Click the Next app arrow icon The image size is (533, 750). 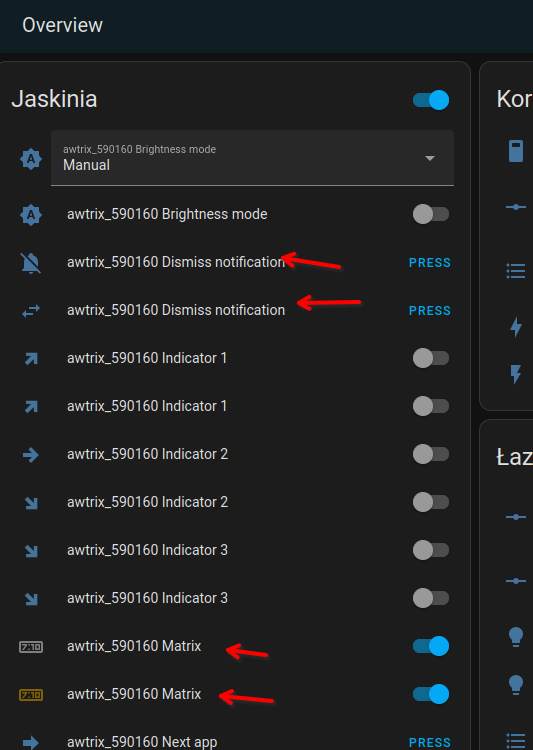[x=31, y=742]
